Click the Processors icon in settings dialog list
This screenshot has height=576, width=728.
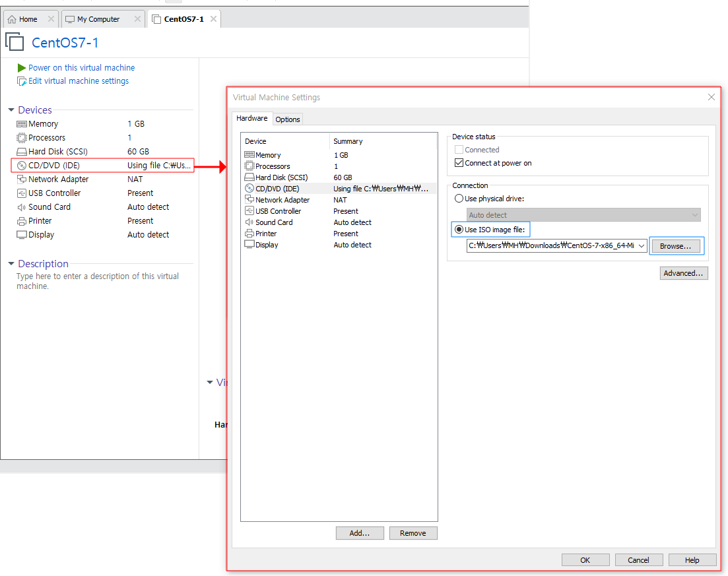click(249, 166)
